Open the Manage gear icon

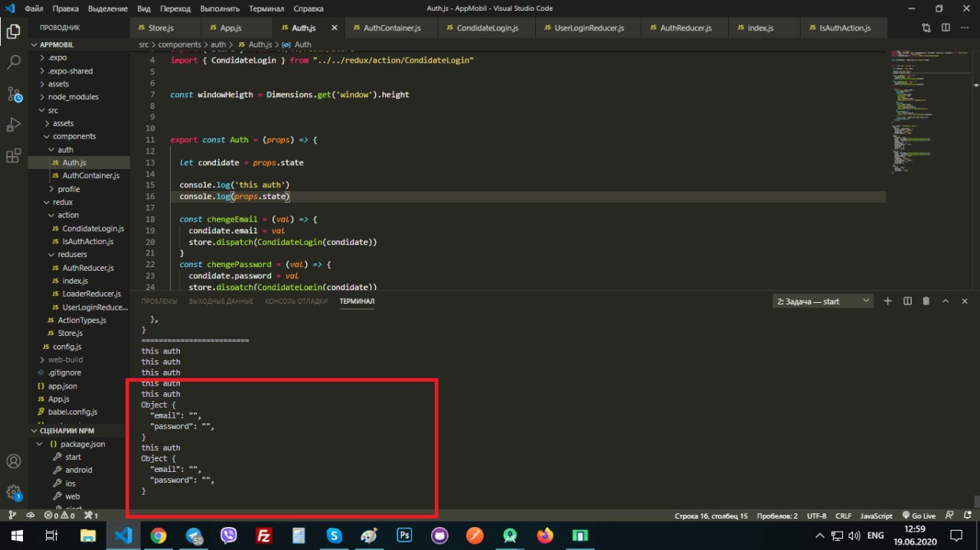(x=14, y=492)
